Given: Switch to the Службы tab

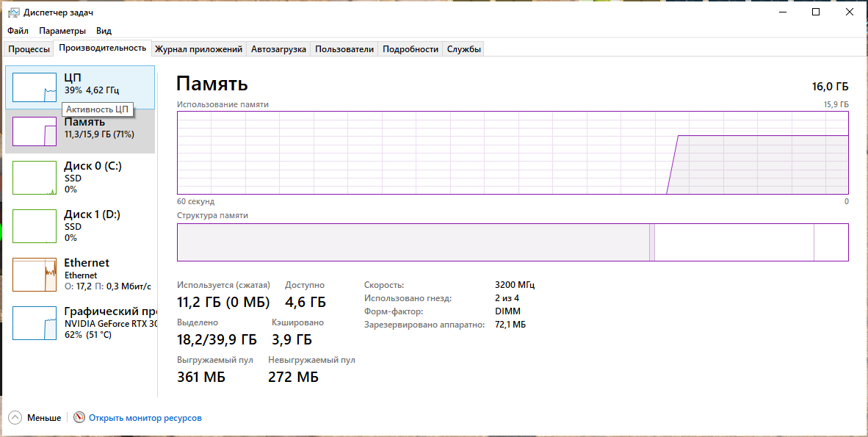Looking at the screenshot, I should 464,49.
